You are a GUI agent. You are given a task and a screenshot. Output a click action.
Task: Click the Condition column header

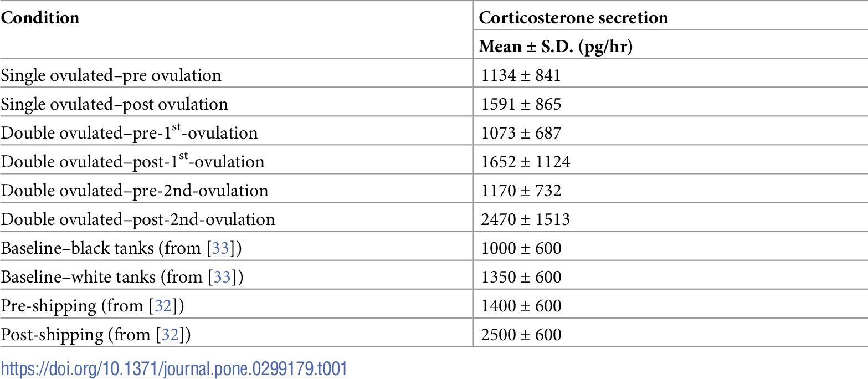[40, 18]
